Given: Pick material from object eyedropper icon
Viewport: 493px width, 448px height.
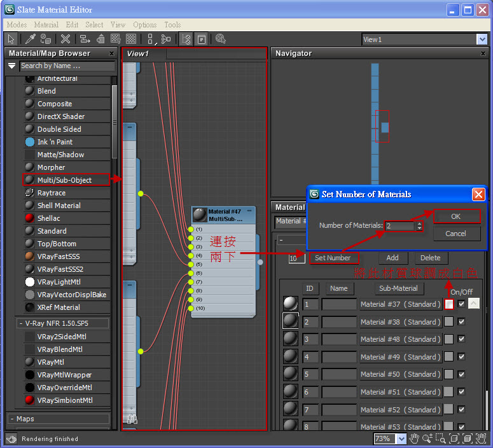Looking at the screenshot, I should click(x=30, y=39).
